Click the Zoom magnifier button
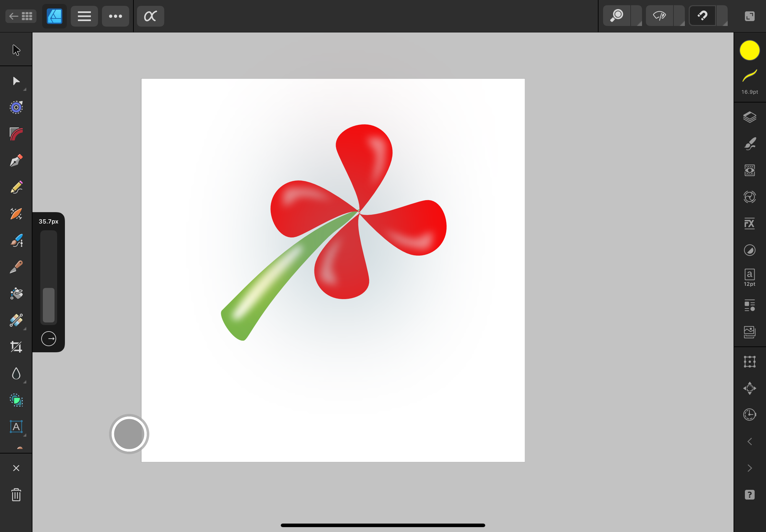 click(617, 16)
